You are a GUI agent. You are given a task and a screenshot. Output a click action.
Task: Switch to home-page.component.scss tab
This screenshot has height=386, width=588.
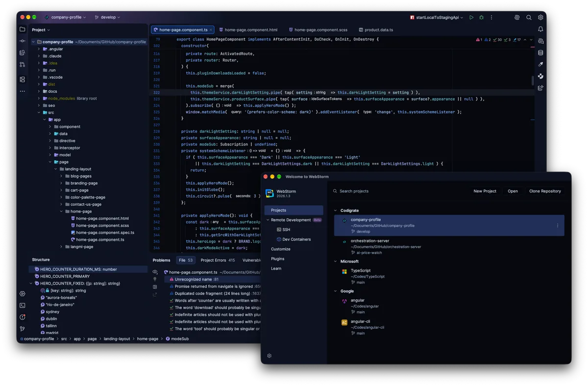tap(318, 30)
